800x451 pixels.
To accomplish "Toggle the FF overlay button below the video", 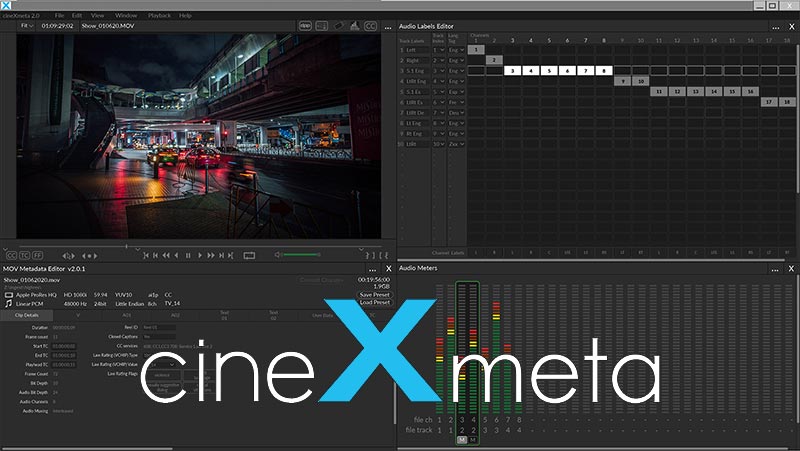I will (x=38, y=255).
